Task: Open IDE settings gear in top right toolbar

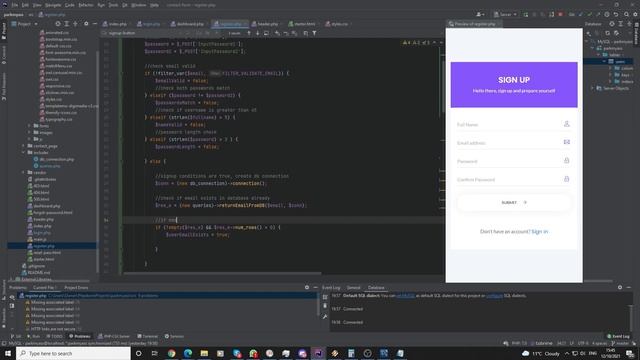Action: pos(635,14)
